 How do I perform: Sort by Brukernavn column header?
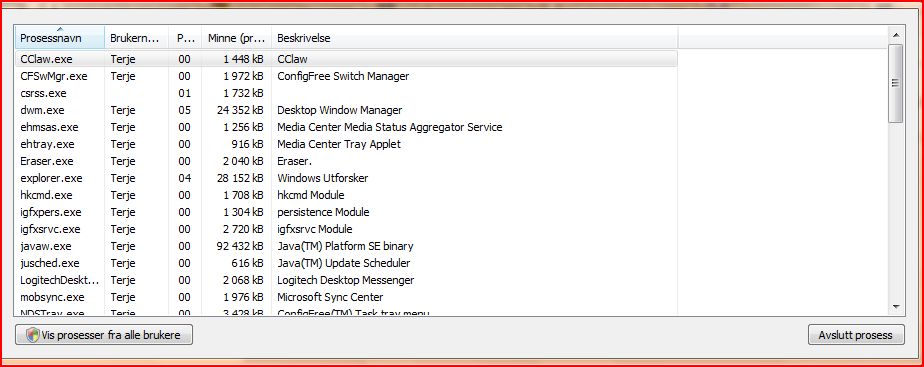point(137,38)
